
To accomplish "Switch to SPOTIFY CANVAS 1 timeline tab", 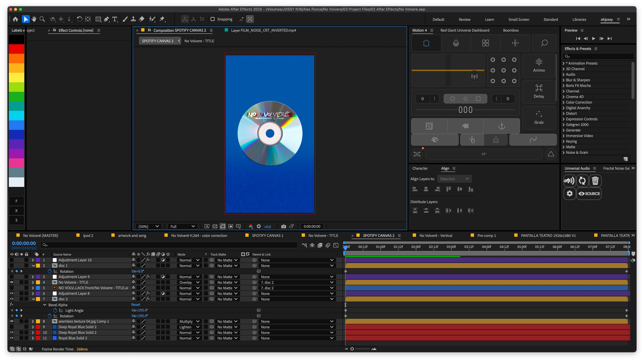I will click(x=267, y=235).
